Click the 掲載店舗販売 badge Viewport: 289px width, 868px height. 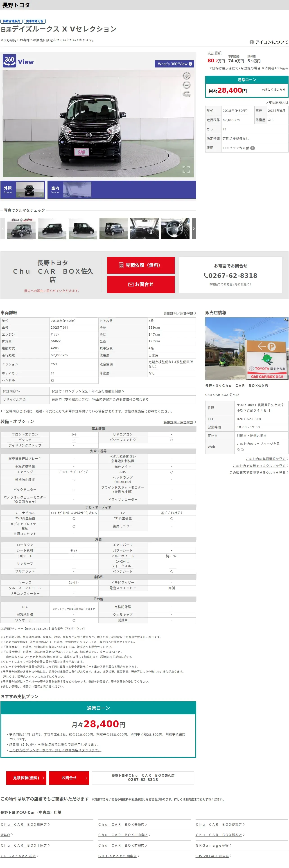pos(11,21)
